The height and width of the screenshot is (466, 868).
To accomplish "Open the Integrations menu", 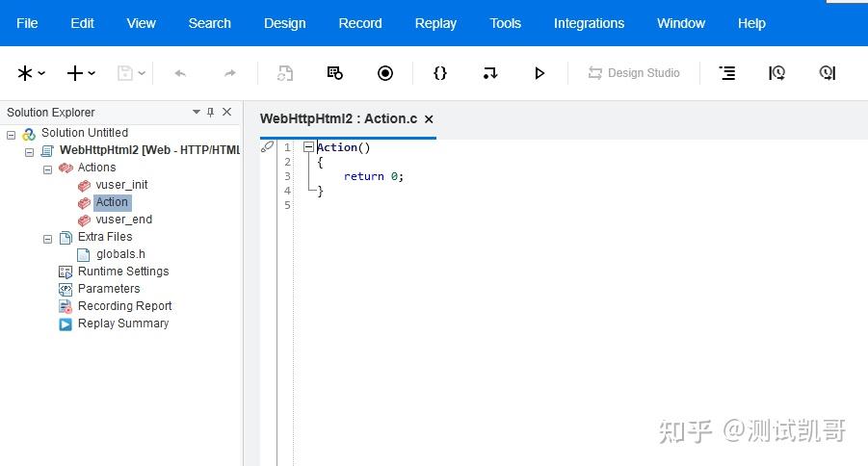I will click(589, 23).
